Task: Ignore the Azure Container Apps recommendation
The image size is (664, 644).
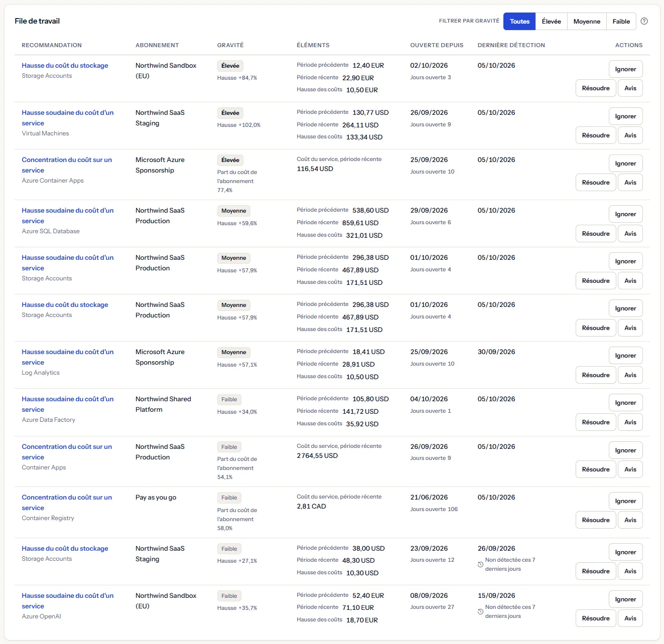Action: pyautogui.click(x=625, y=164)
